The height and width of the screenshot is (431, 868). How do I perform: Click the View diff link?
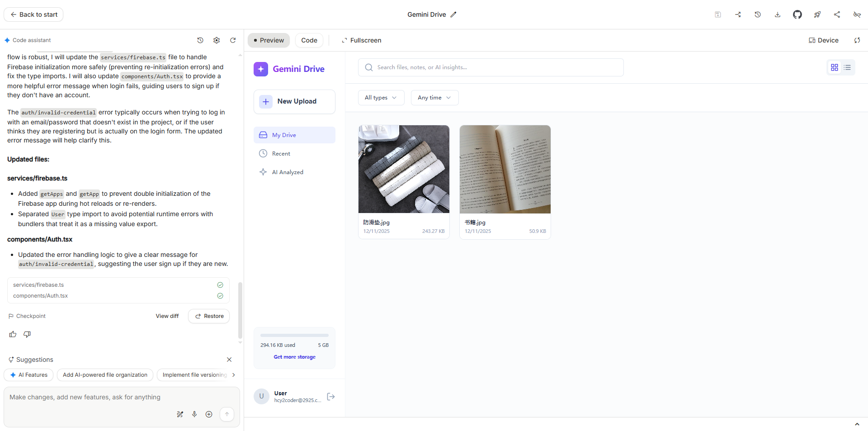(167, 316)
